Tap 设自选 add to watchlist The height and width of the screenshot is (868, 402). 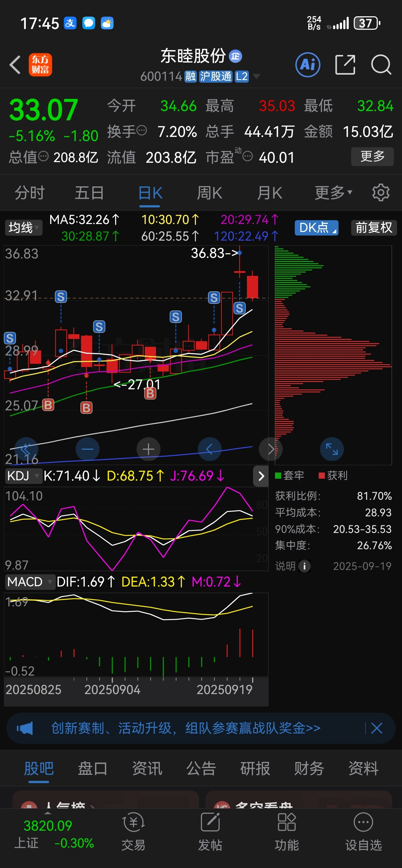click(364, 832)
